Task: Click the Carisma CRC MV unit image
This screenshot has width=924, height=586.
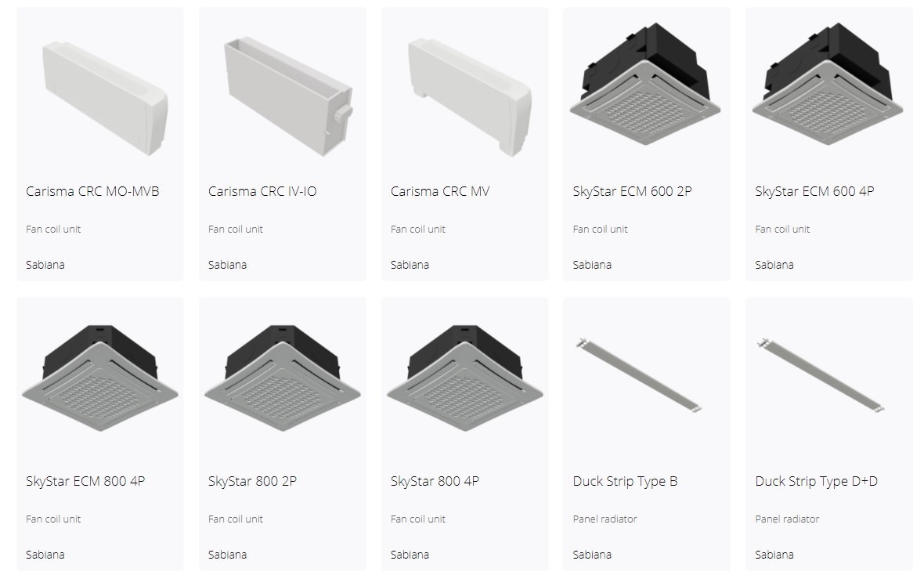Action: coord(470,97)
